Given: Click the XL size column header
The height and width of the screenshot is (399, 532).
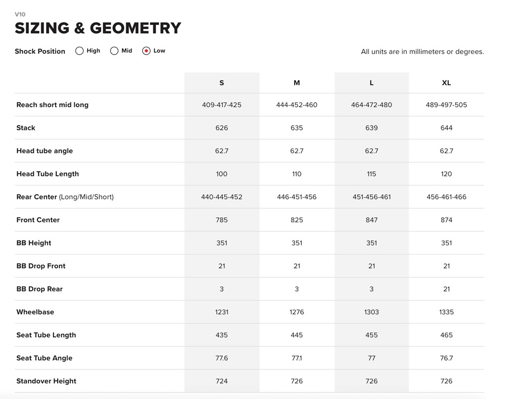Looking at the screenshot, I should tap(446, 83).
